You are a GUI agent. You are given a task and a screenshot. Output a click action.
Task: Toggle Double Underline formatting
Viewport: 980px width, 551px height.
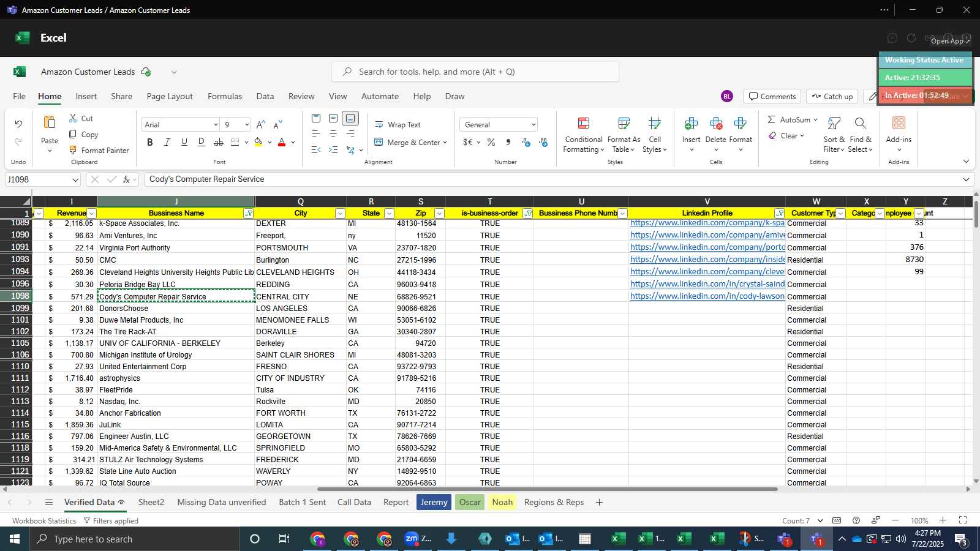click(202, 142)
